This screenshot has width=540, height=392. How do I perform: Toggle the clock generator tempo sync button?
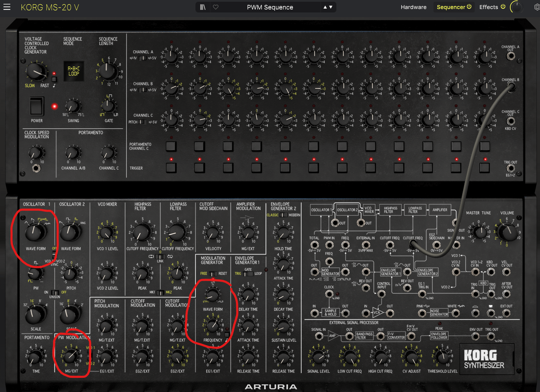coord(54,79)
